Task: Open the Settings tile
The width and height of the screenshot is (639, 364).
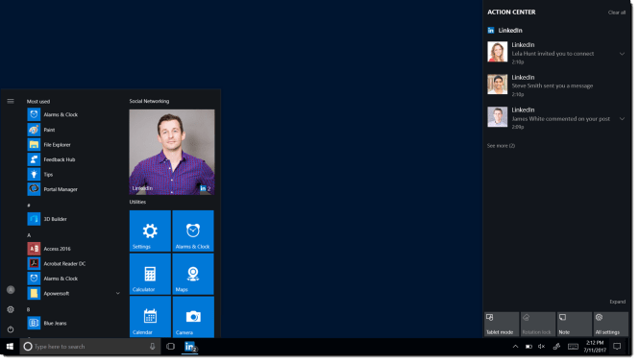Action: point(151,231)
